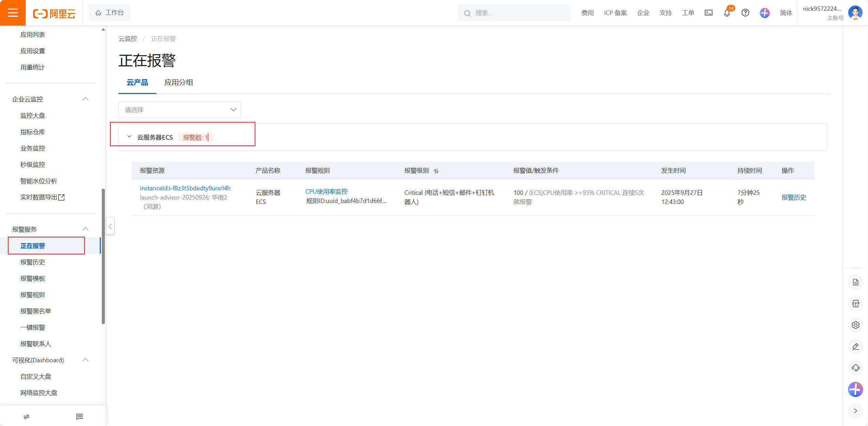The height and width of the screenshot is (426, 868).
Task: Collapse the left navigation panel arrow
Action: 110,226
